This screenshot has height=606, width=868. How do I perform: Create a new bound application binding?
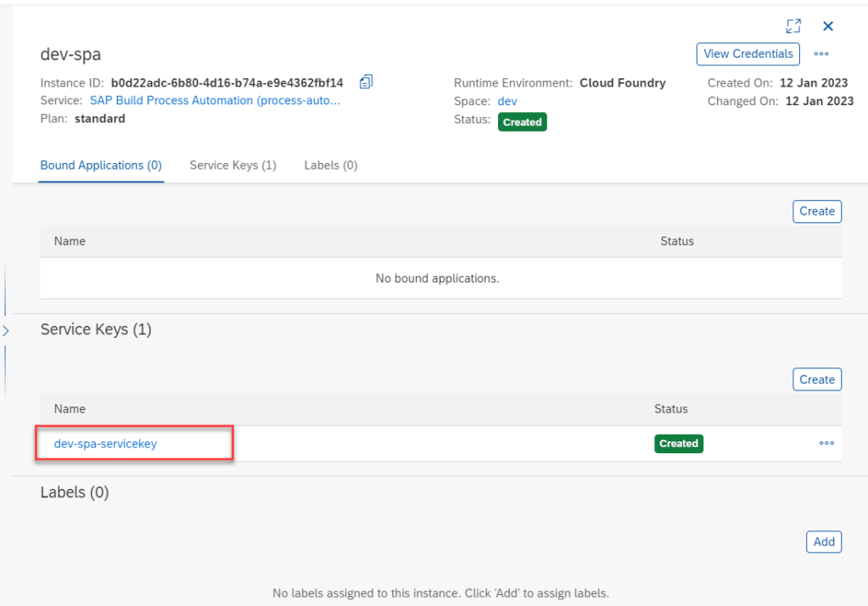point(816,211)
